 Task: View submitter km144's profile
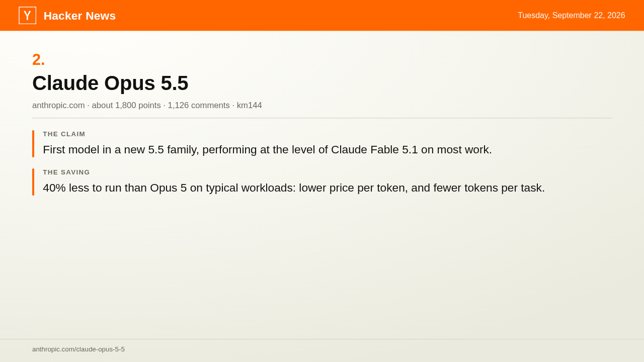pyautogui.click(x=250, y=106)
